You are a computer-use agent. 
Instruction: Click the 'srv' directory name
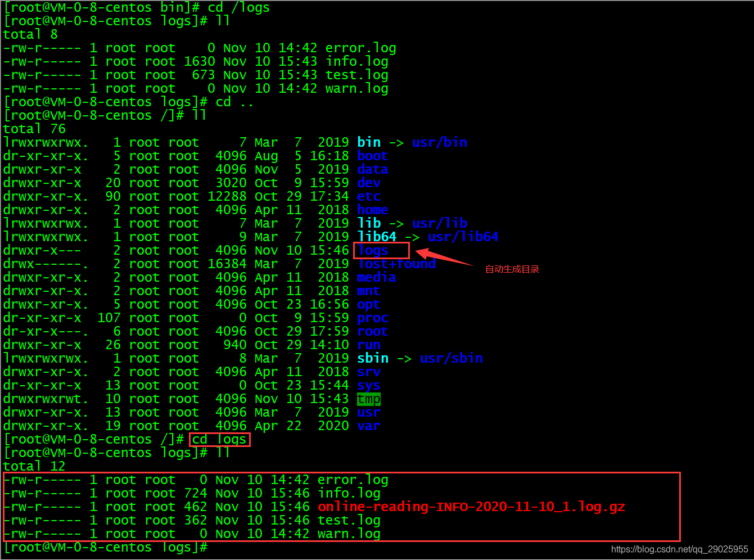point(369,372)
